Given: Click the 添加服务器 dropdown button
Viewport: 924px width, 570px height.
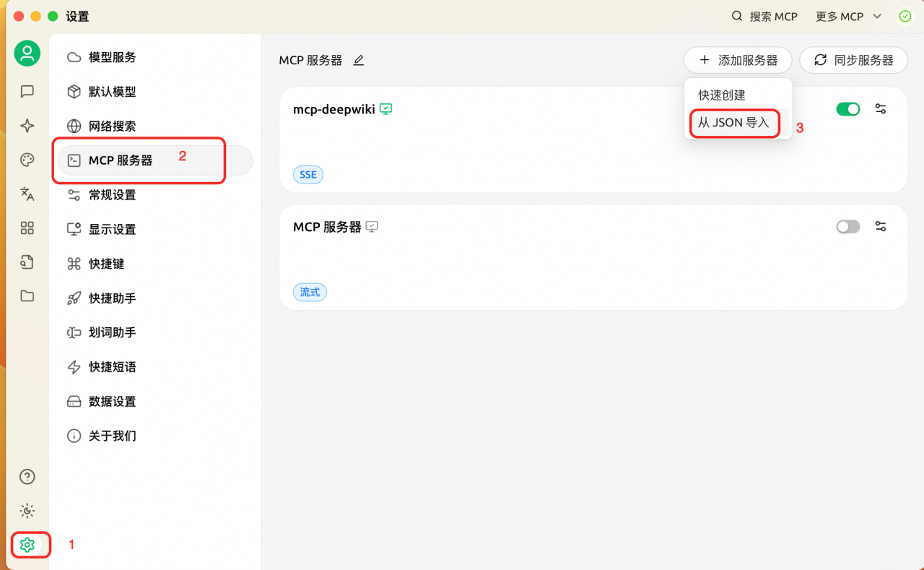Looking at the screenshot, I should pos(738,61).
